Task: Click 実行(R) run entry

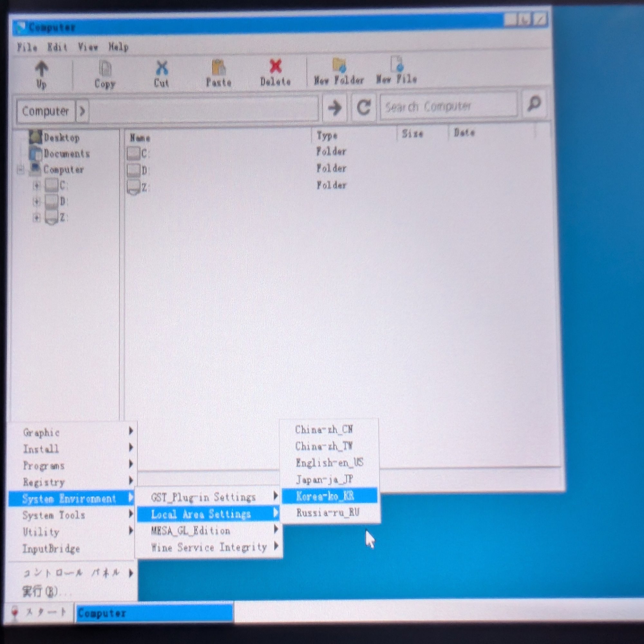Action: click(x=72, y=591)
